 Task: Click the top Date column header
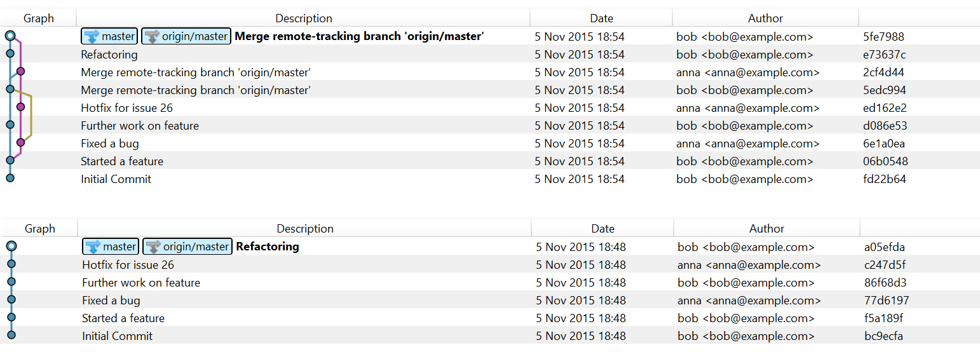(601, 18)
